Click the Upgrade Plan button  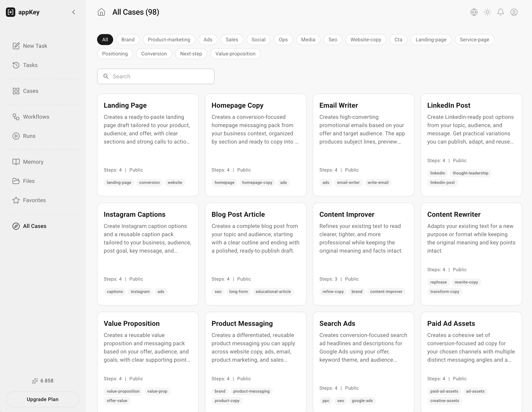coord(43,399)
